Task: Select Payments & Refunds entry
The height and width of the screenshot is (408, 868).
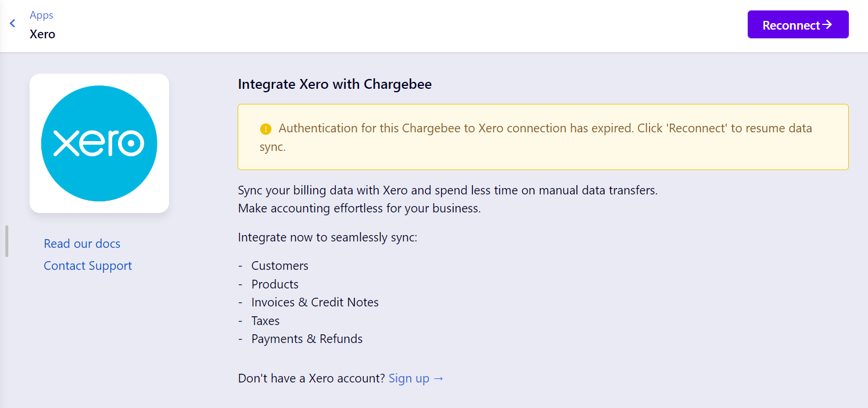Action: pyautogui.click(x=307, y=339)
